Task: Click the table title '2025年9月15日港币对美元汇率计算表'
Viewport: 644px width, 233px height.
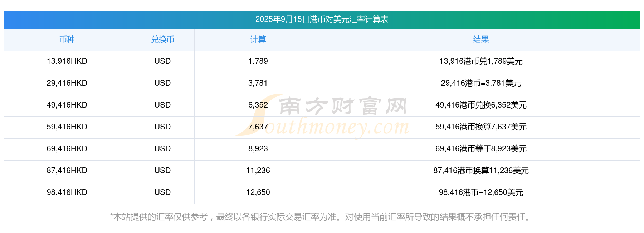Action: [322, 19]
